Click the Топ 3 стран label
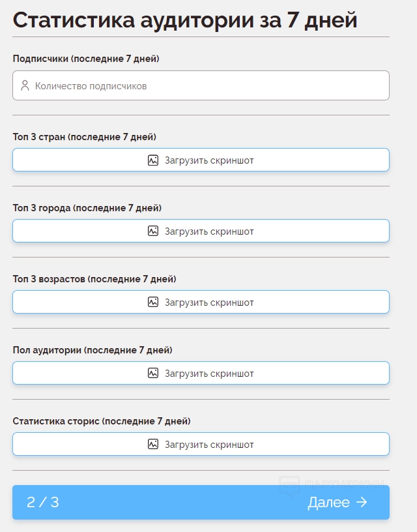417x532 pixels. click(x=85, y=137)
